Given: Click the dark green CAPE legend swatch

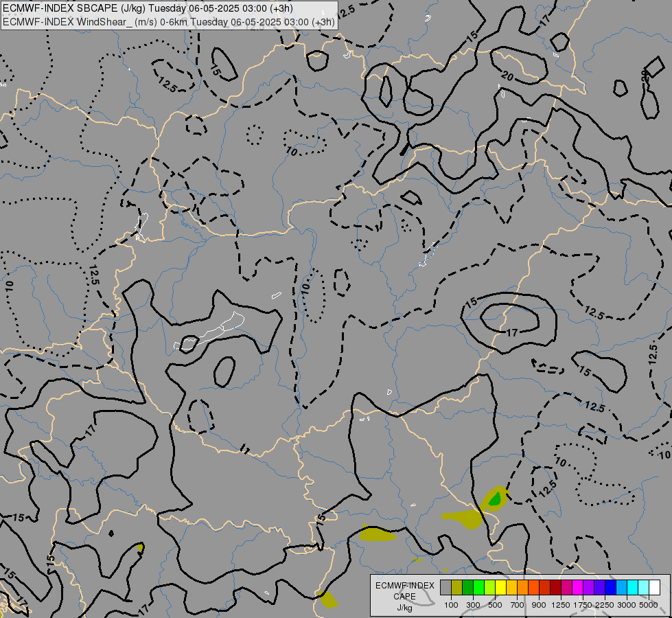Looking at the screenshot, I should pos(467,587).
